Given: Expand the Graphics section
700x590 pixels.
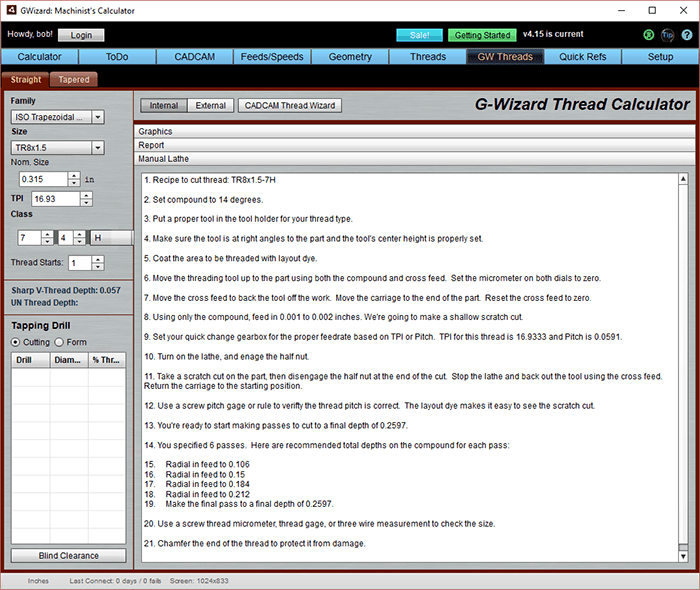Looking at the screenshot, I should [x=414, y=131].
